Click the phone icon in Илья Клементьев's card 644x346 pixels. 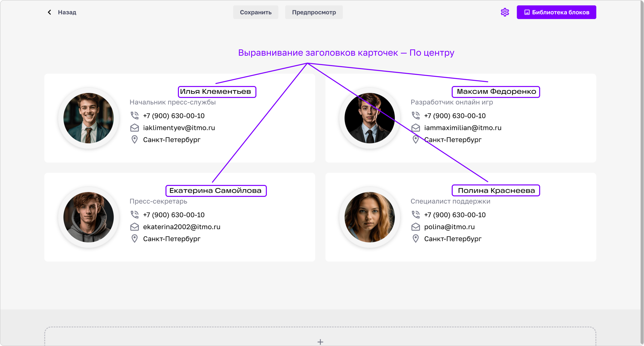click(x=134, y=116)
